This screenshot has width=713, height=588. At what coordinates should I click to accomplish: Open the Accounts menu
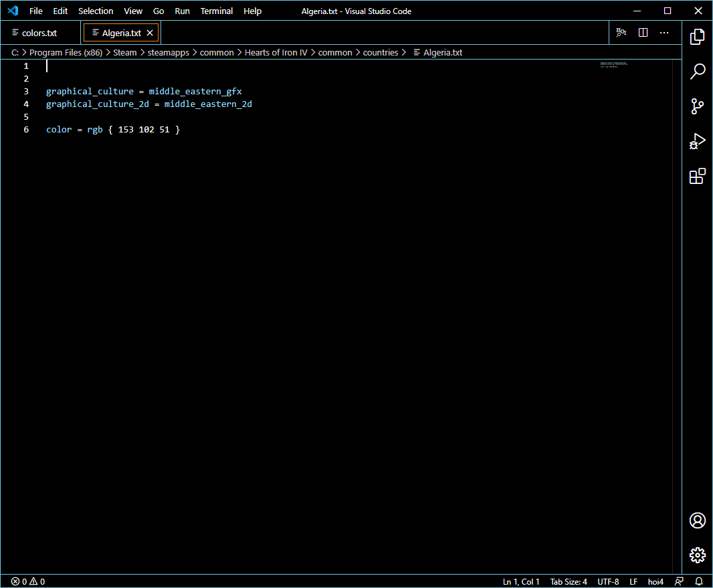coord(697,520)
